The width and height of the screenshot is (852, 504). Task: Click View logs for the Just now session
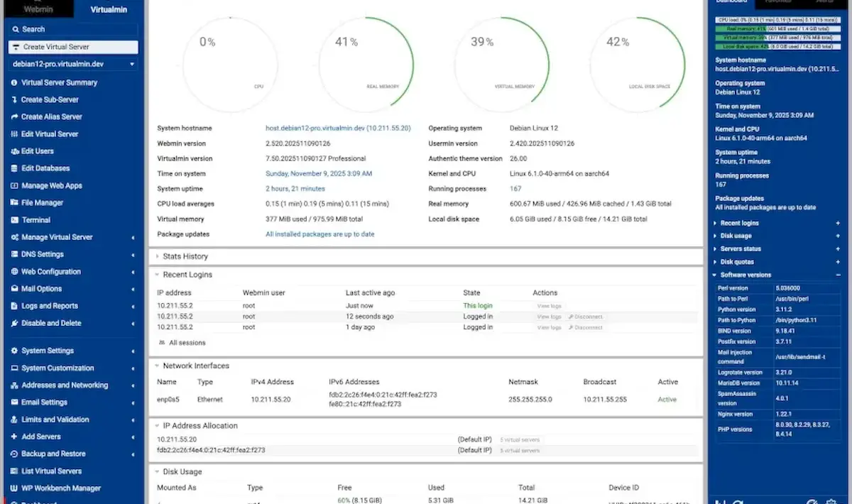pos(549,306)
